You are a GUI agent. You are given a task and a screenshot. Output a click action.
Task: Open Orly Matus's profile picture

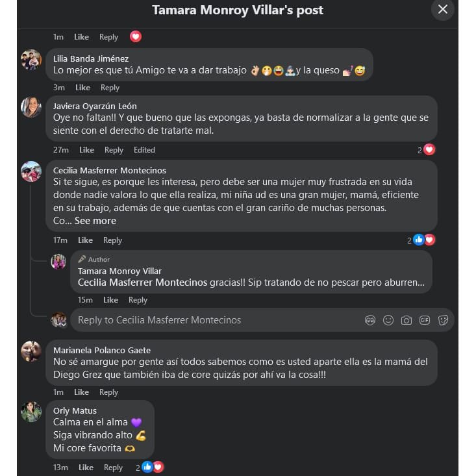[31, 412]
